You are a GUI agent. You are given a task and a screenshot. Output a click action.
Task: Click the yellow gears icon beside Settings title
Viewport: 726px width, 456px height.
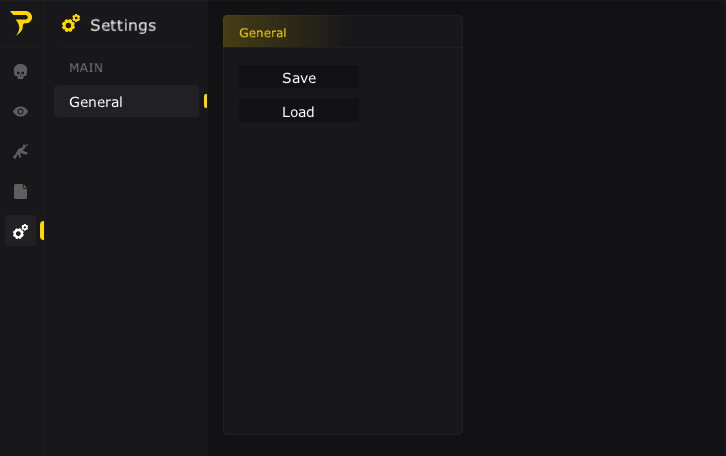pyautogui.click(x=71, y=25)
